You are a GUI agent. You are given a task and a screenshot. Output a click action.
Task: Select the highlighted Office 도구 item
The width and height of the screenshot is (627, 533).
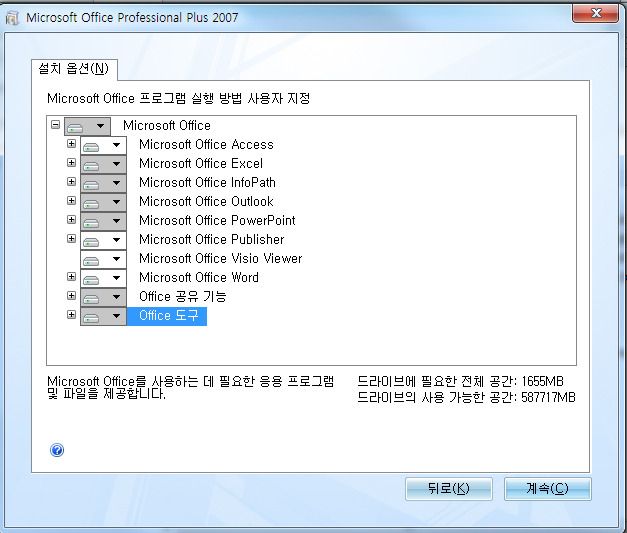click(x=167, y=316)
